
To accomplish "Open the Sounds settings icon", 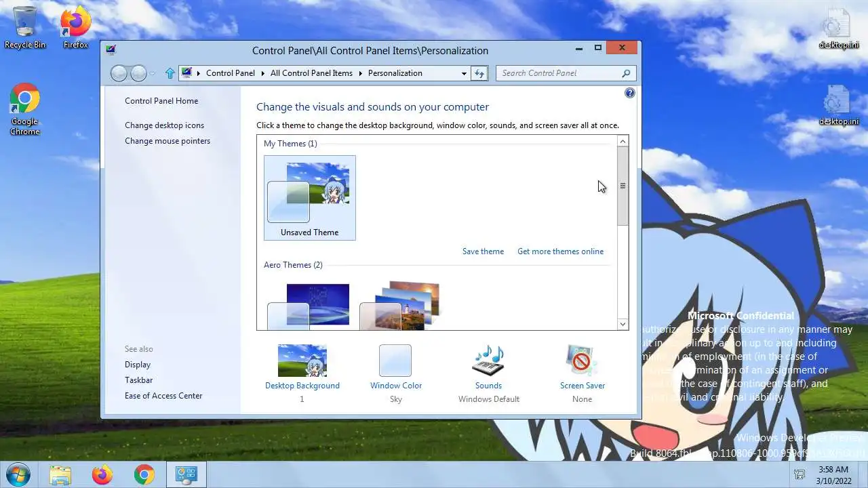I will (488, 361).
